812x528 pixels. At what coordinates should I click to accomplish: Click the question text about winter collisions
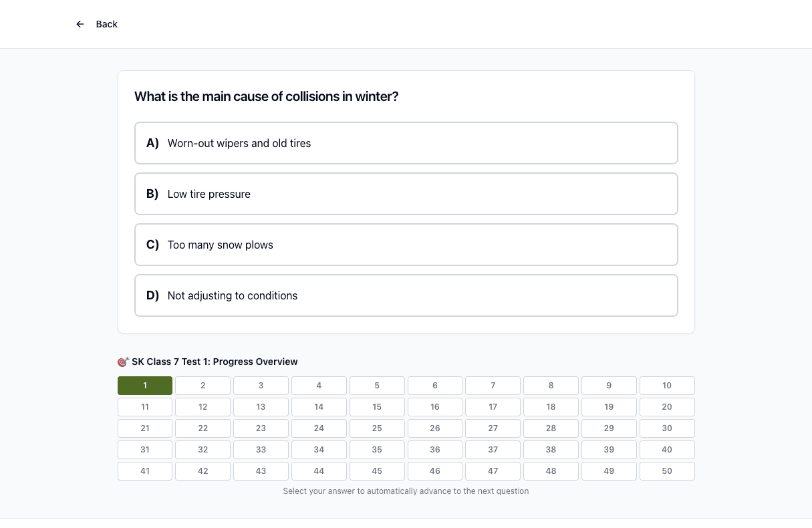[x=267, y=96]
